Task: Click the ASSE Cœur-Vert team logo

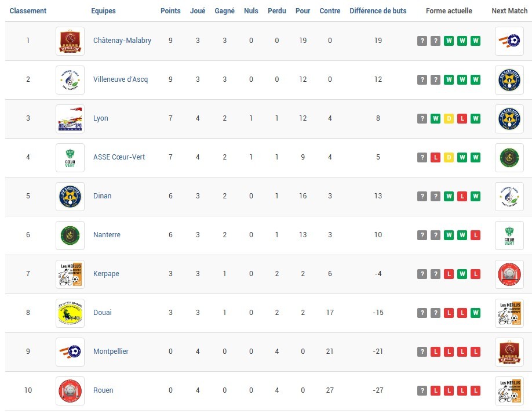Action: 70,157
